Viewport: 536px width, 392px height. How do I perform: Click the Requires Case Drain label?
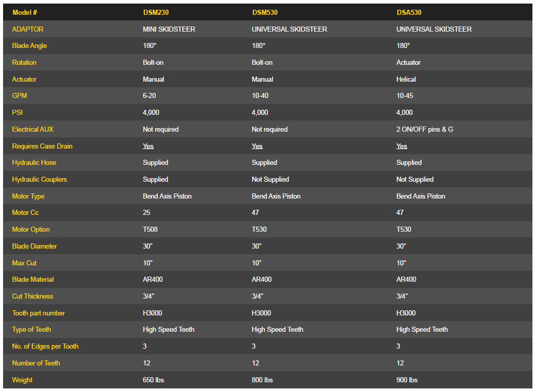(x=42, y=146)
